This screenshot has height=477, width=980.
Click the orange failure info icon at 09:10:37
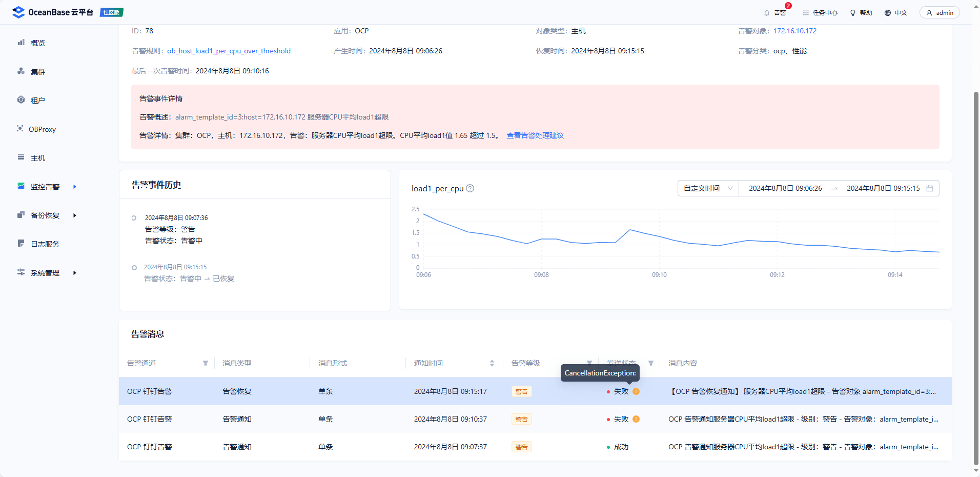tap(636, 419)
